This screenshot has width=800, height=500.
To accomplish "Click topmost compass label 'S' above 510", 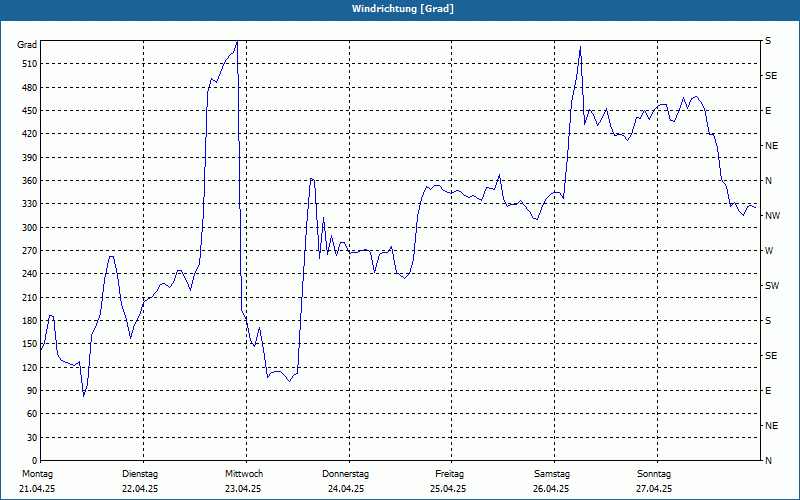I will [x=768, y=41].
